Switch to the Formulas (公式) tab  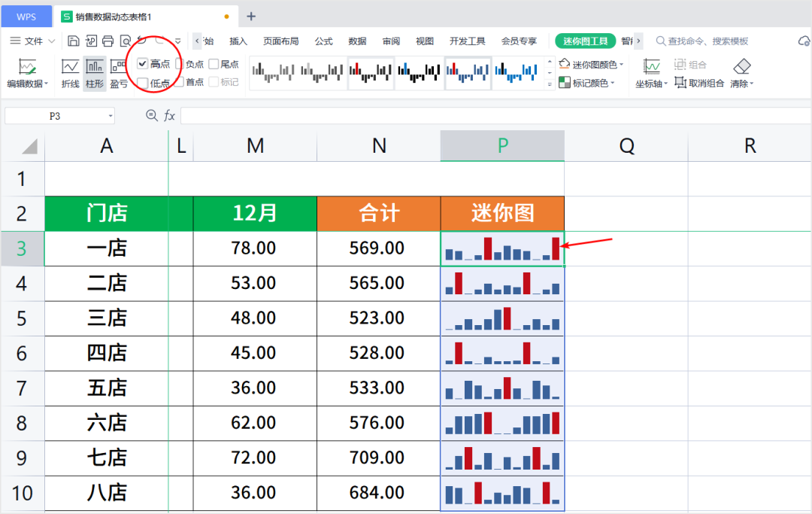(323, 41)
